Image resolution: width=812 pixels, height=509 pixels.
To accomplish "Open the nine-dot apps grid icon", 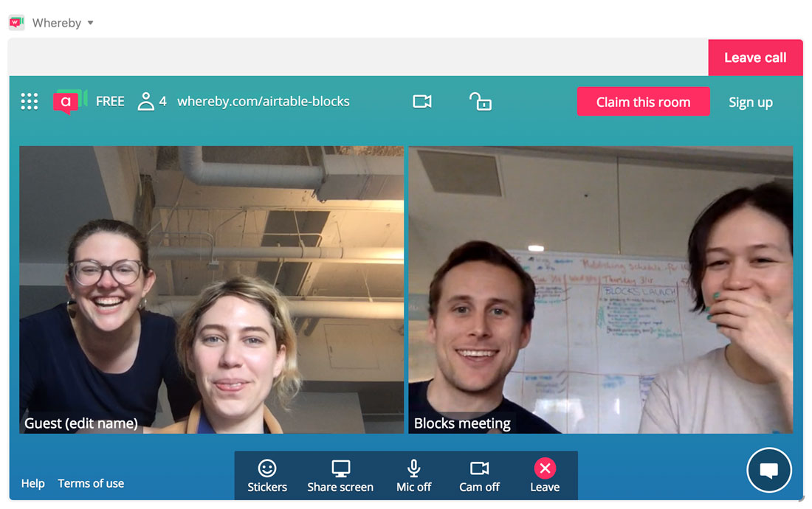I will coord(30,101).
